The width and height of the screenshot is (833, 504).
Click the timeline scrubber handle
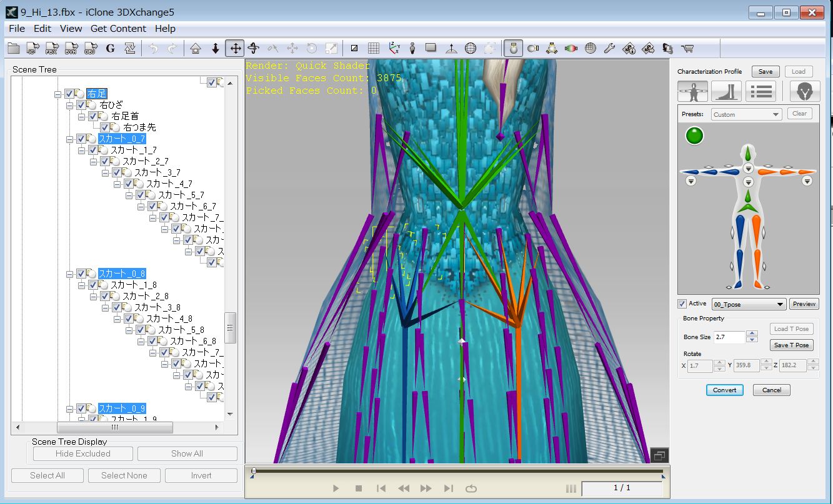point(253,472)
